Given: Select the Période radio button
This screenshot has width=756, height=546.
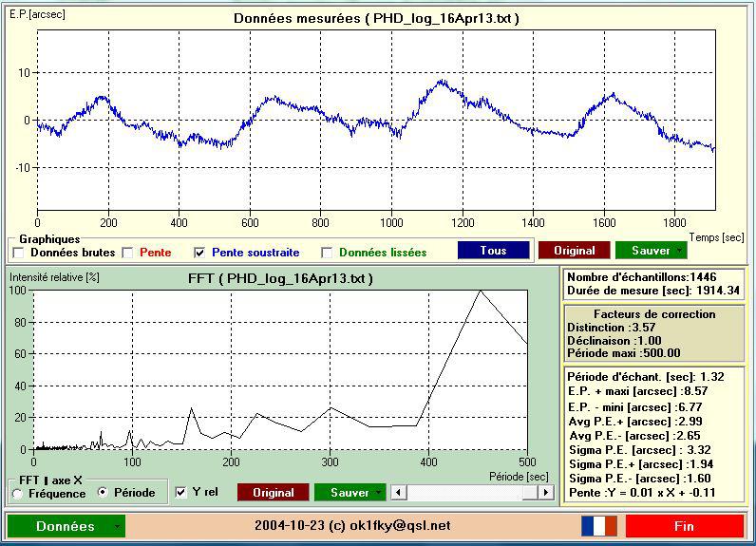Looking at the screenshot, I should [x=103, y=492].
